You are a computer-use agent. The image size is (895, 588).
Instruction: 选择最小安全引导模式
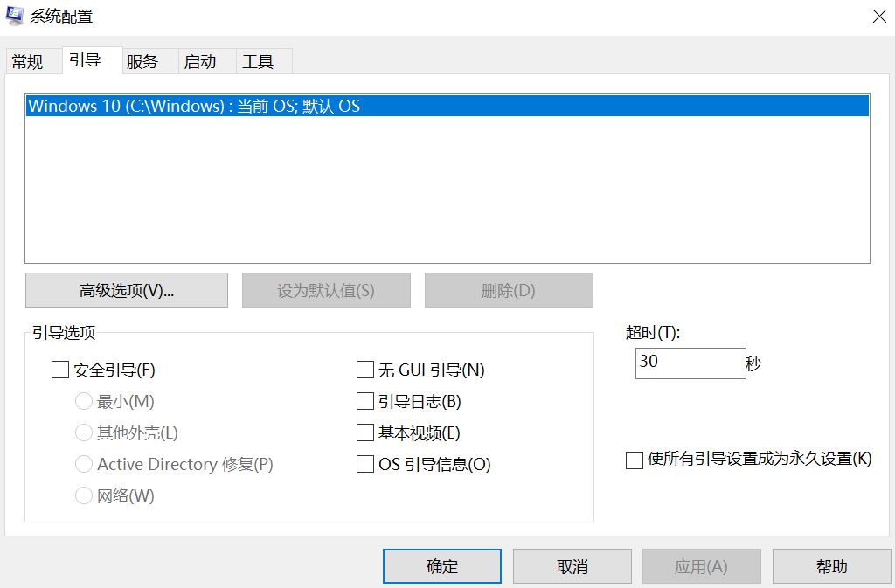click(x=84, y=401)
